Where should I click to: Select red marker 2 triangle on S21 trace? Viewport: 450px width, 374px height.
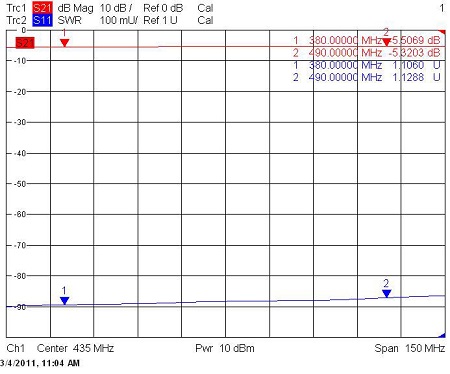pos(386,42)
